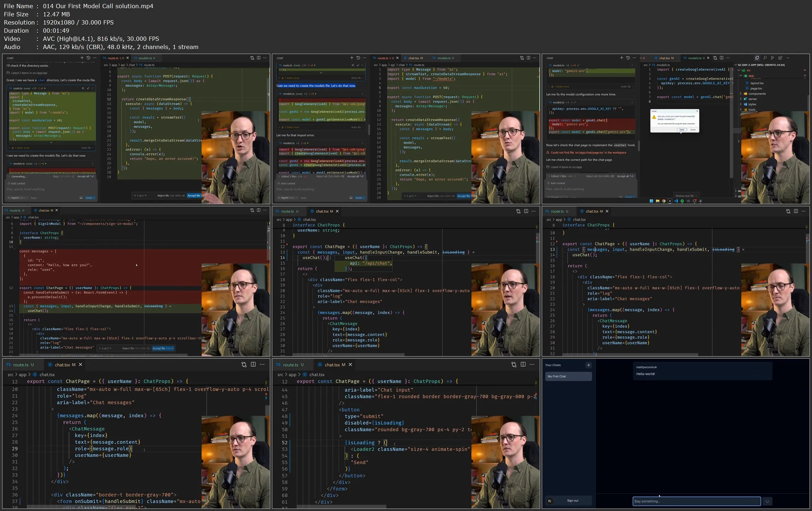This screenshot has width=812, height=511.
Task: Click Accept all beside the Generating... status
Action: [86, 176]
